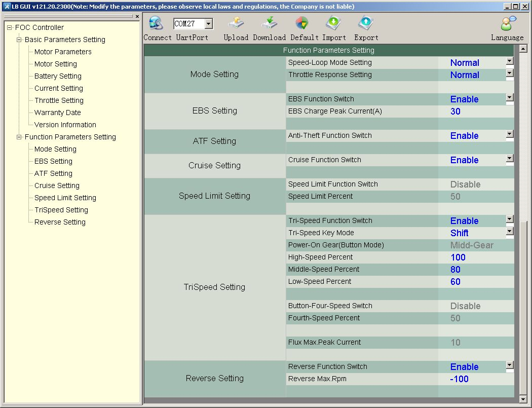Click the Download parameters icon
The image size is (532, 408).
(269, 24)
